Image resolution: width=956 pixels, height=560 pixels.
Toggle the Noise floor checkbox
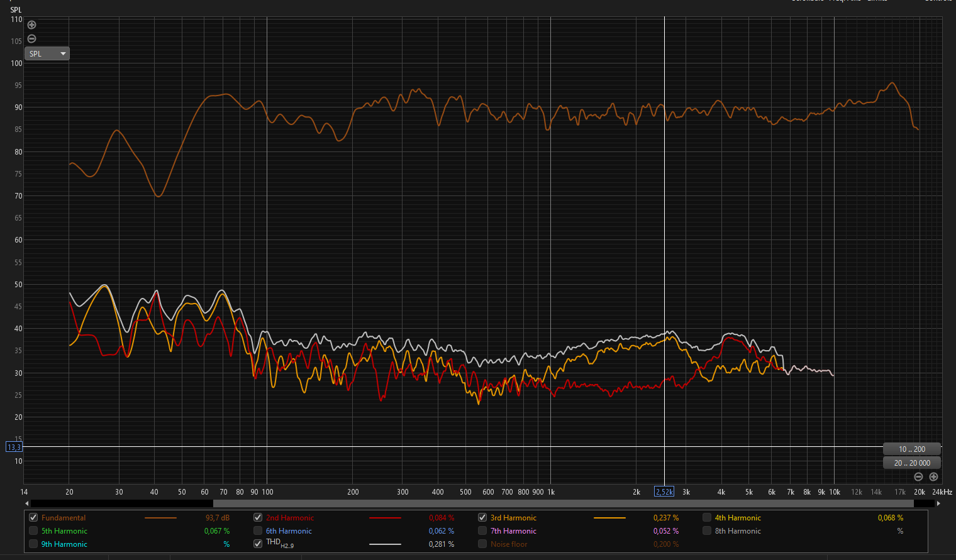tap(482, 544)
